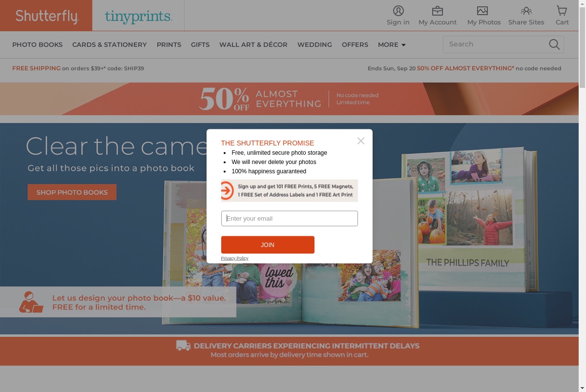Click the search magnifier icon
The width and height of the screenshot is (586, 392).
554,44
